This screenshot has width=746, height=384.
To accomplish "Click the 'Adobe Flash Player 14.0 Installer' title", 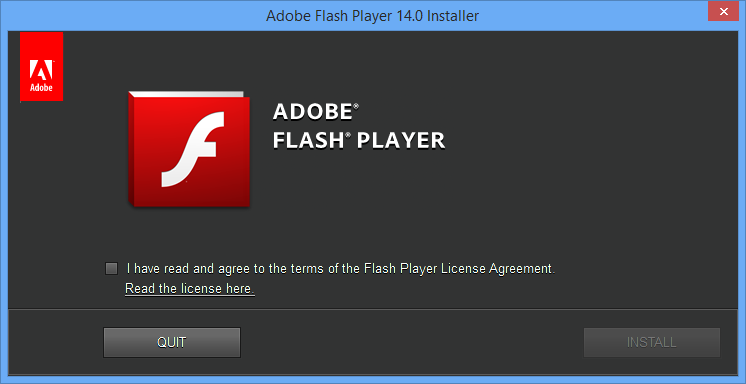I will 372,16.
